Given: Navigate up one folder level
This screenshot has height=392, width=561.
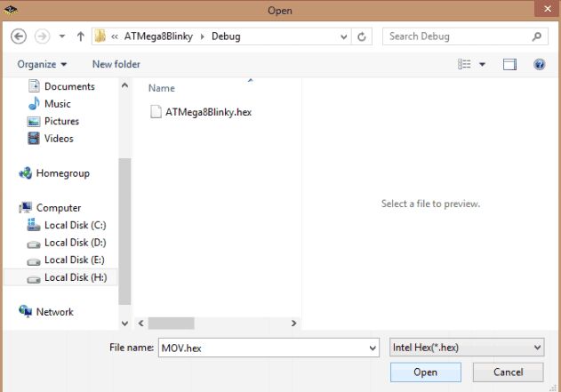Looking at the screenshot, I should [x=81, y=36].
